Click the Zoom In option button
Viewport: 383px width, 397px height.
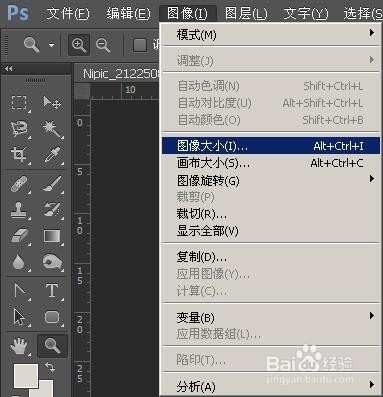pos(79,45)
